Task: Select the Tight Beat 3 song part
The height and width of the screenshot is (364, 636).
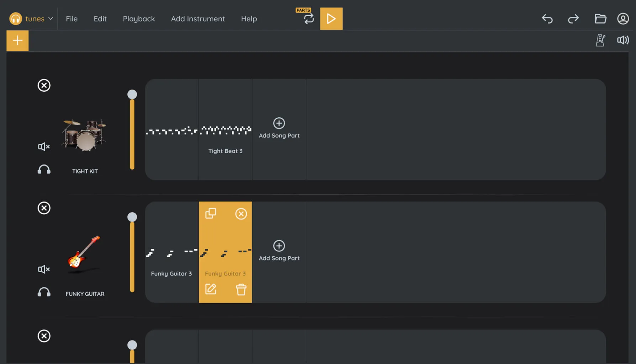Action: [x=225, y=129]
